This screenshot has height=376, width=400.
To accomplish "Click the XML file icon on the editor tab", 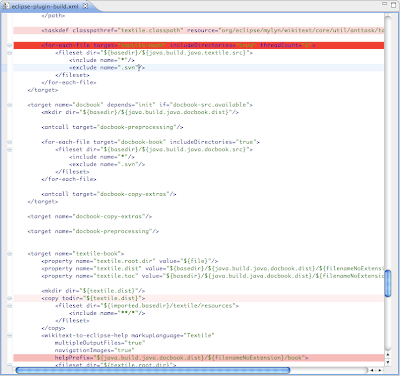I will click(6, 6).
